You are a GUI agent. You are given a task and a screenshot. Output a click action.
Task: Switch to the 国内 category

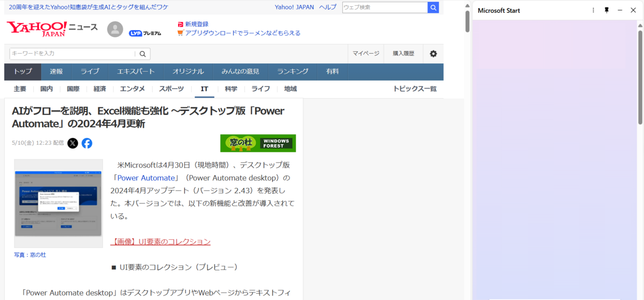click(x=47, y=89)
